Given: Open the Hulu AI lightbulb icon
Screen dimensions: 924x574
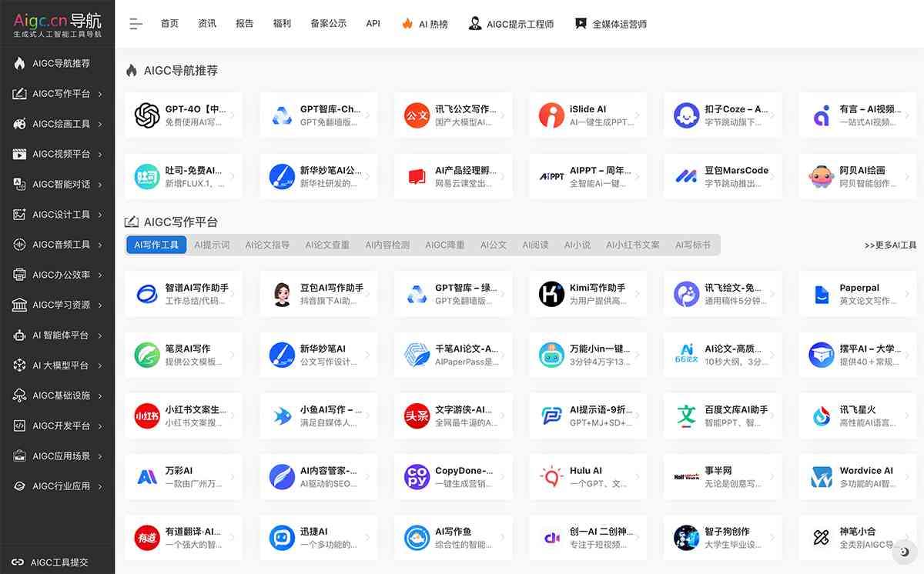Looking at the screenshot, I should click(x=551, y=476).
